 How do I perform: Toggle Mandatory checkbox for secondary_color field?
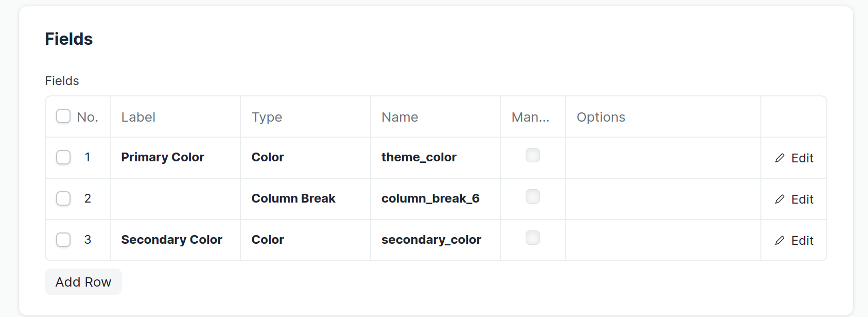point(533,238)
